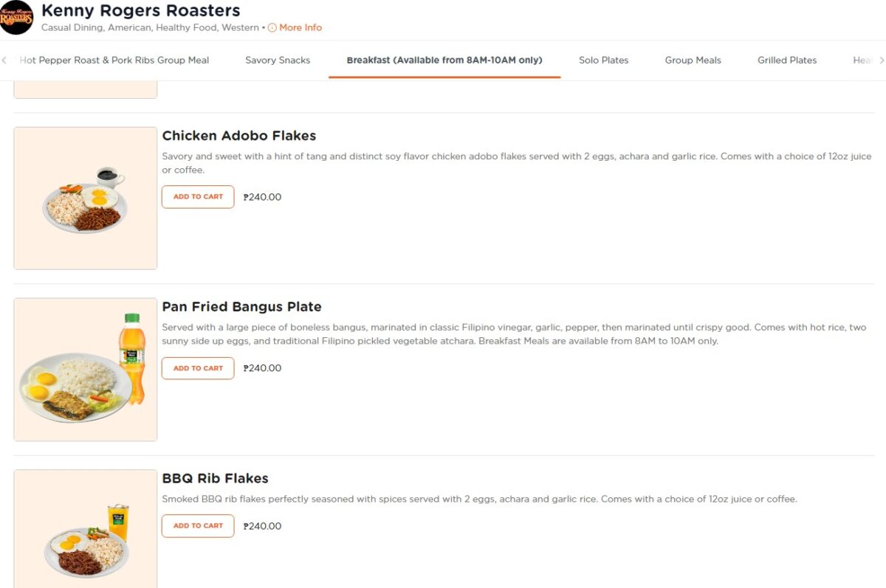Switch to the Savory Snacks tab
Screen dimensions: 886x588
[278, 60]
